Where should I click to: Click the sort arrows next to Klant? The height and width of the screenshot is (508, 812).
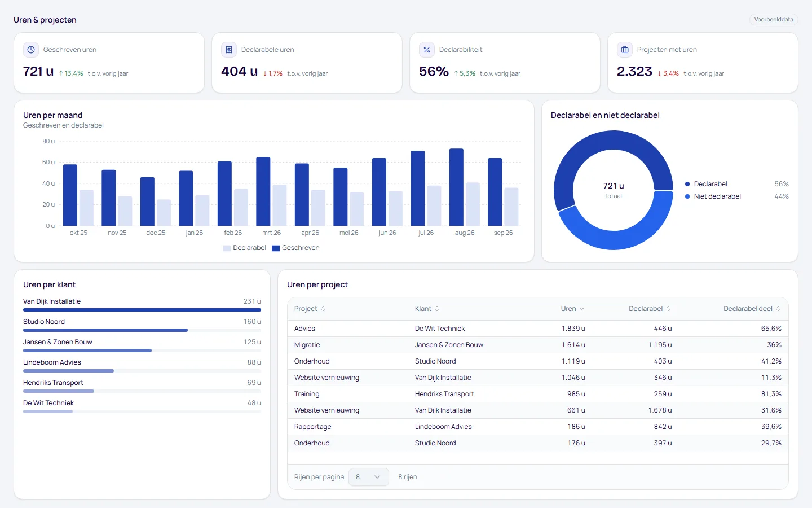437,309
